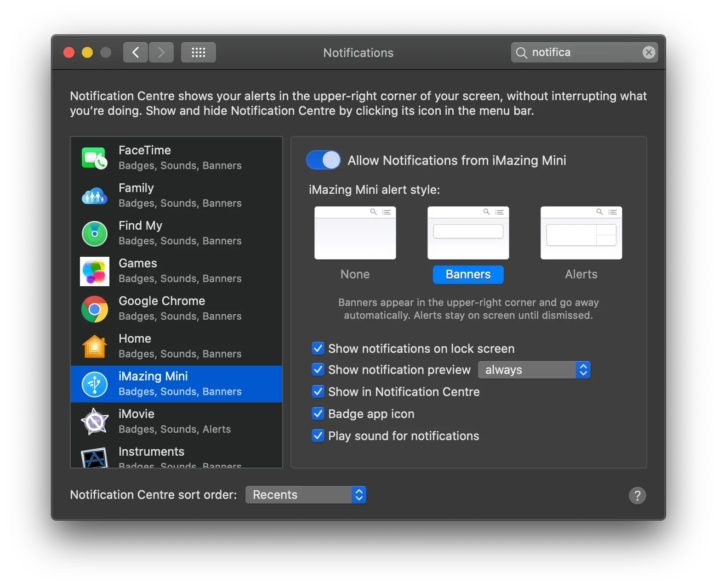Uncheck Show notifications on lock screen
Image resolution: width=717 pixels, height=588 pixels.
pyautogui.click(x=318, y=348)
